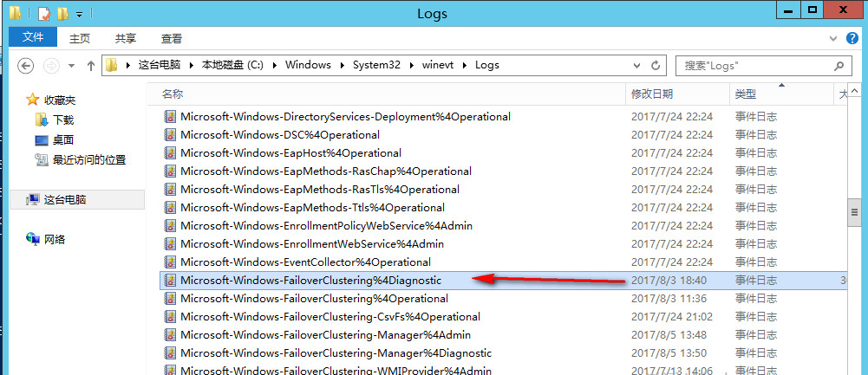Open the recent locations dropdown arrow

pos(71,66)
